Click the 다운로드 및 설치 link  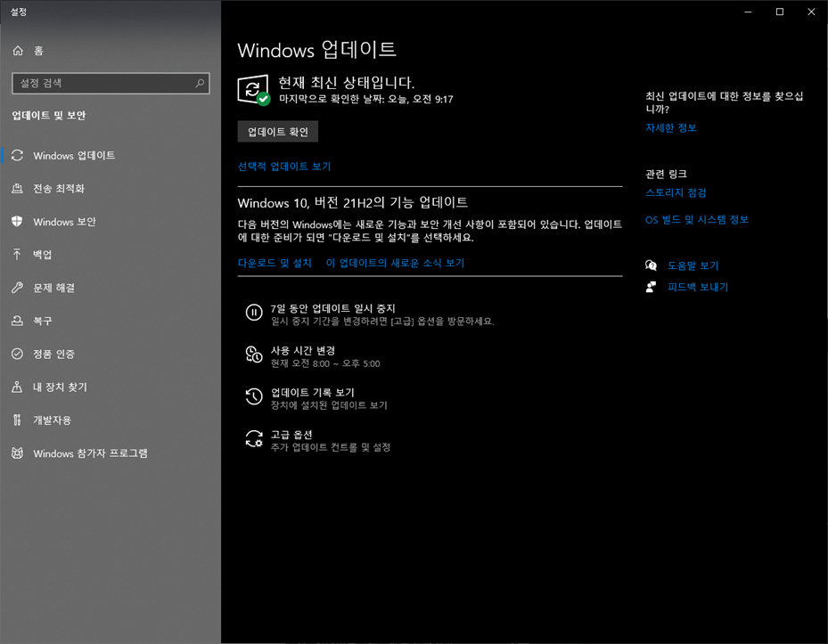[275, 263]
